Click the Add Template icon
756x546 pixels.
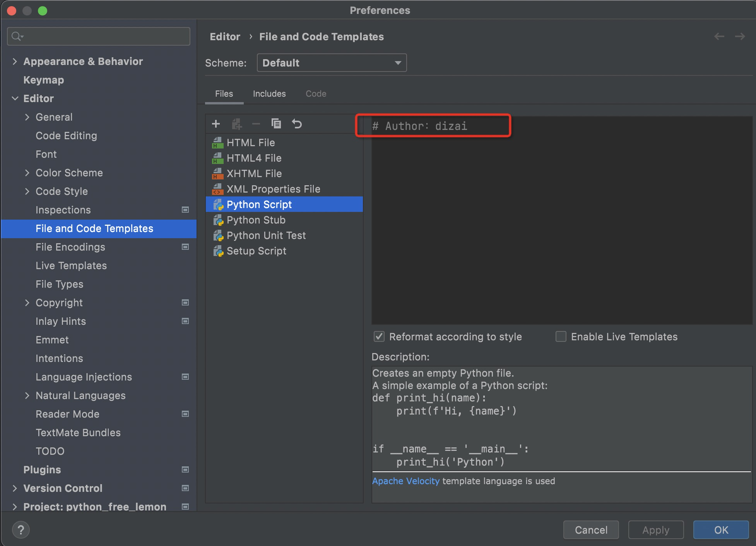216,124
